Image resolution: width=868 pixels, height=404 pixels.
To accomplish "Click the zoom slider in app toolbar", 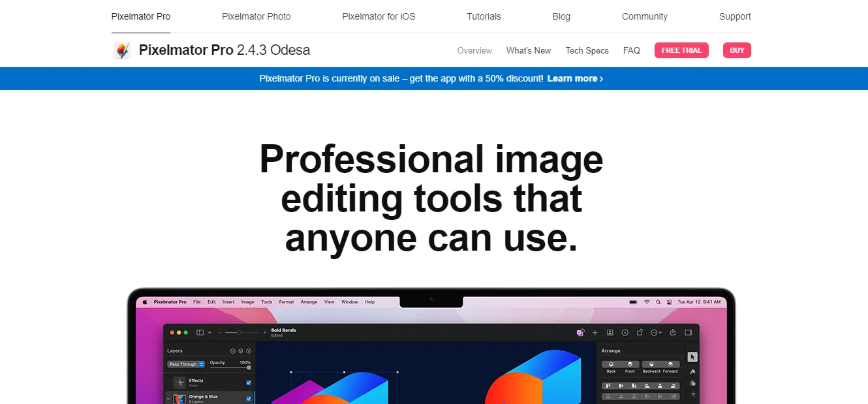I will (241, 332).
